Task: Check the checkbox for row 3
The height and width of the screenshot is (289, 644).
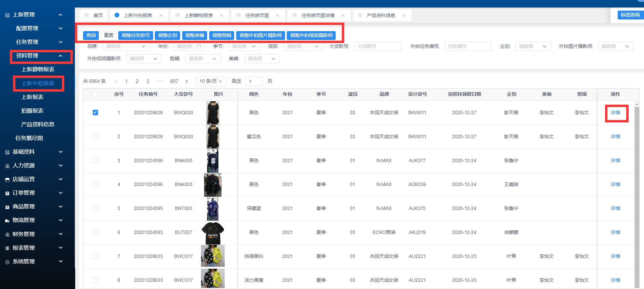Action: (x=95, y=160)
